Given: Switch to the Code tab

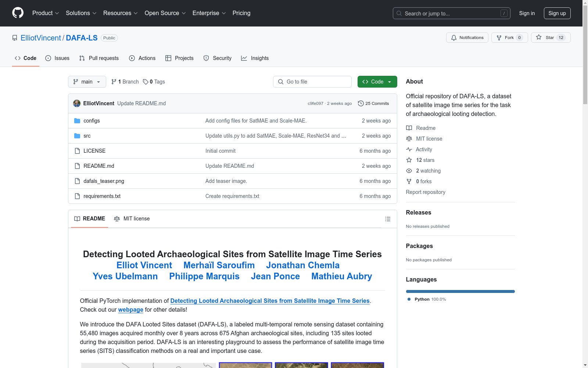Looking at the screenshot, I should [x=26, y=58].
